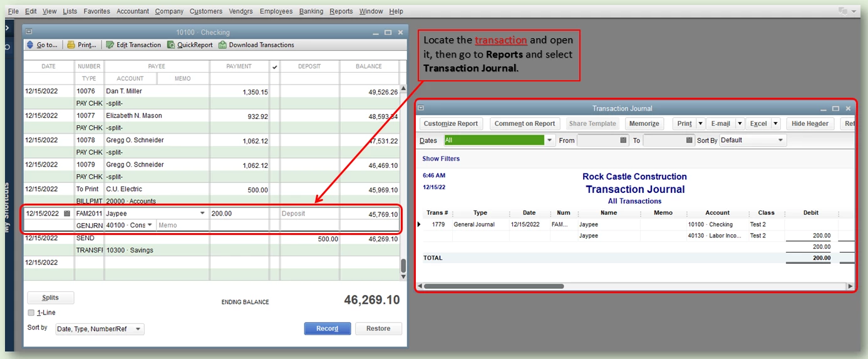Click the Record button
The width and height of the screenshot is (868, 359).
[x=328, y=328]
